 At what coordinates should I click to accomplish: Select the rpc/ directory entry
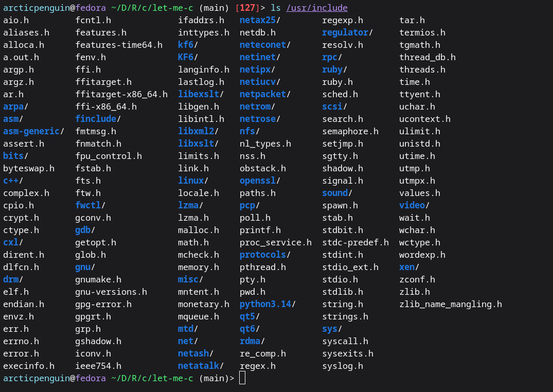pyautogui.click(x=332, y=57)
